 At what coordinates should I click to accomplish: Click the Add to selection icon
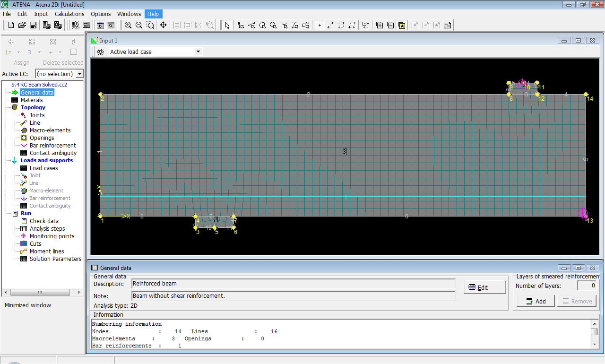click(380, 25)
